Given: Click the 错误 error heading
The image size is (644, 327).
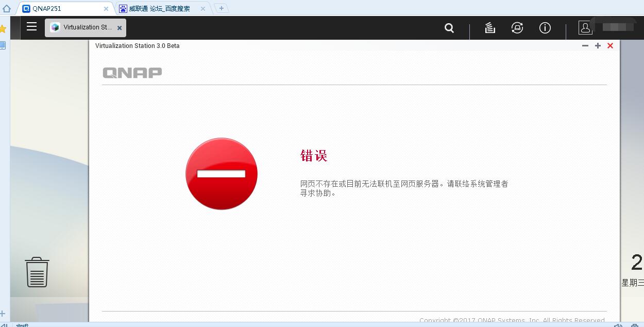Looking at the screenshot, I should pos(314,156).
